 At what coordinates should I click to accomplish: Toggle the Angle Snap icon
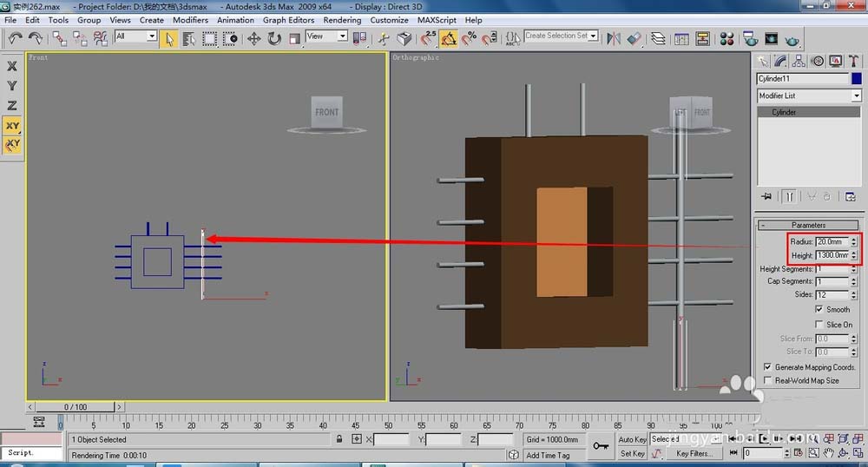[449, 38]
